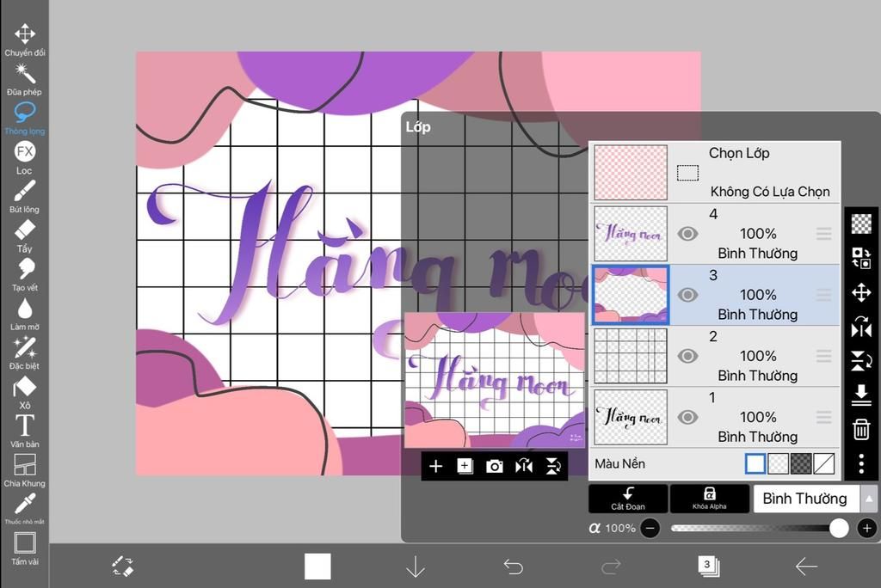Click the 'Không Có Lựa Chọn' text
This screenshot has height=588, width=881.
(770, 192)
